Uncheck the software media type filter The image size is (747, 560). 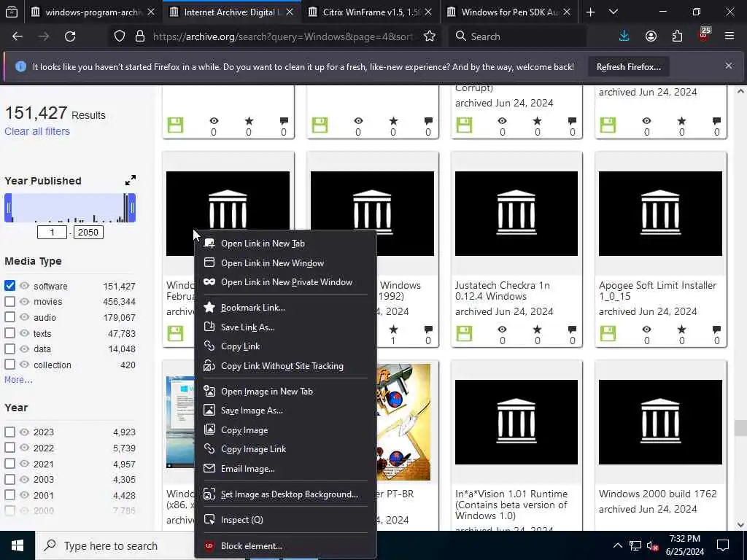(x=9, y=286)
